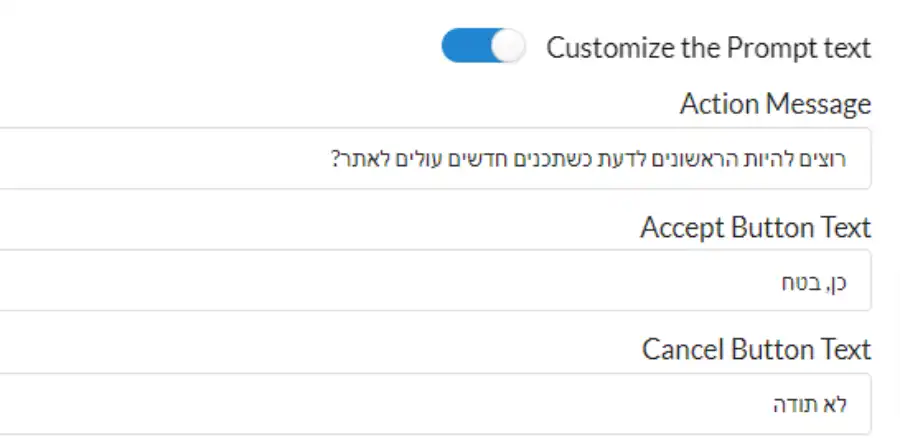The image size is (900, 448).
Task: Focus the Action Message input field
Action: click(x=435, y=158)
